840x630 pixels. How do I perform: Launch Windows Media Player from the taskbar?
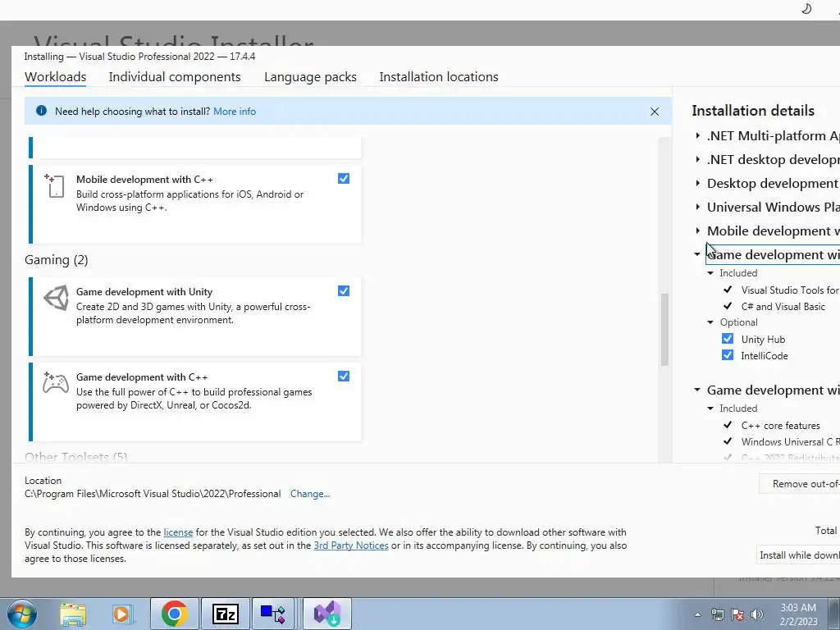point(121,614)
